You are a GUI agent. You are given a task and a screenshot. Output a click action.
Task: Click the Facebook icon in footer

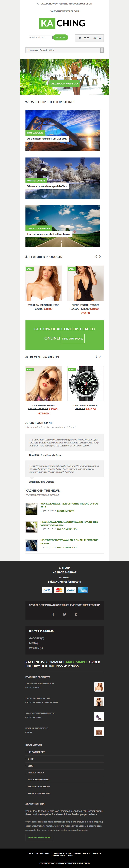click(53, 614)
